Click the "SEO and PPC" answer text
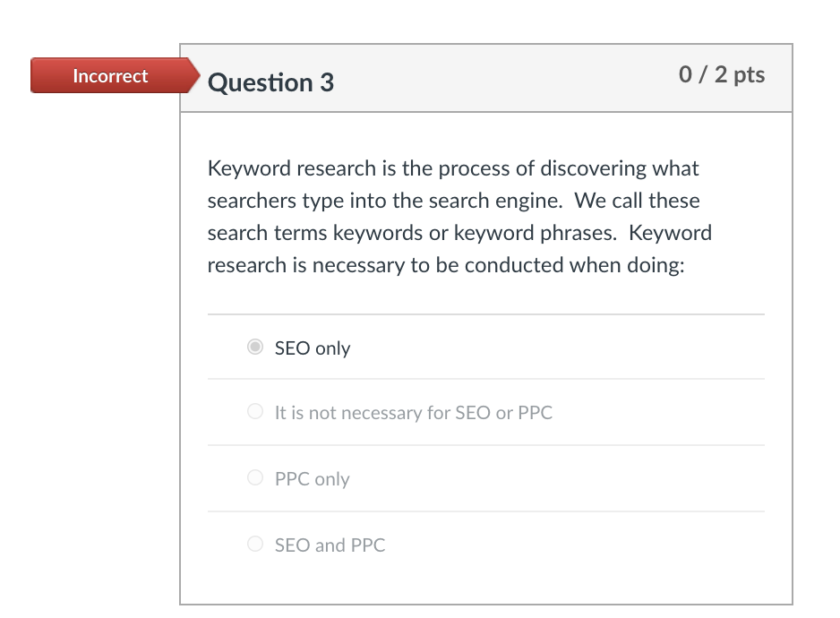Viewport: 840px width, 618px height. tap(328, 545)
